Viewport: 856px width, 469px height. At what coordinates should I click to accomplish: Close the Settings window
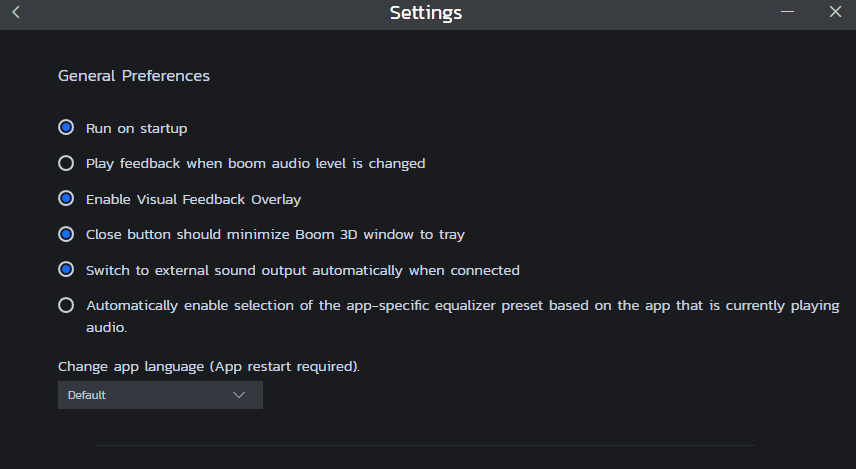click(835, 13)
